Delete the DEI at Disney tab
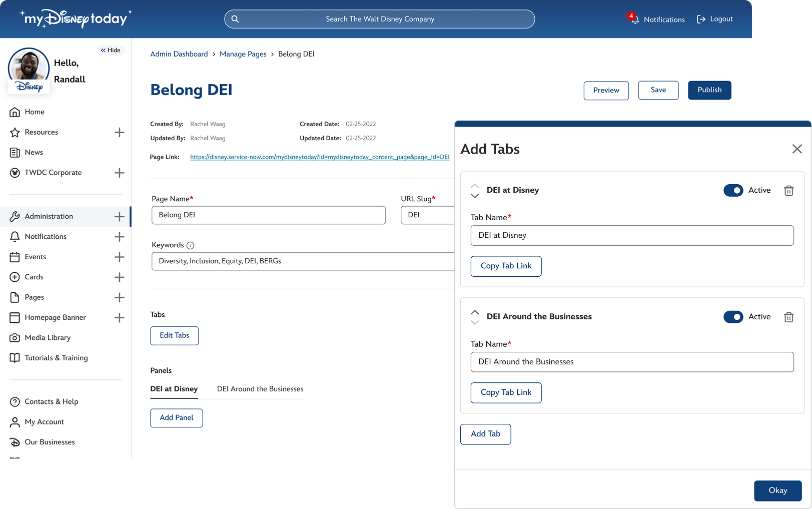 click(x=788, y=191)
